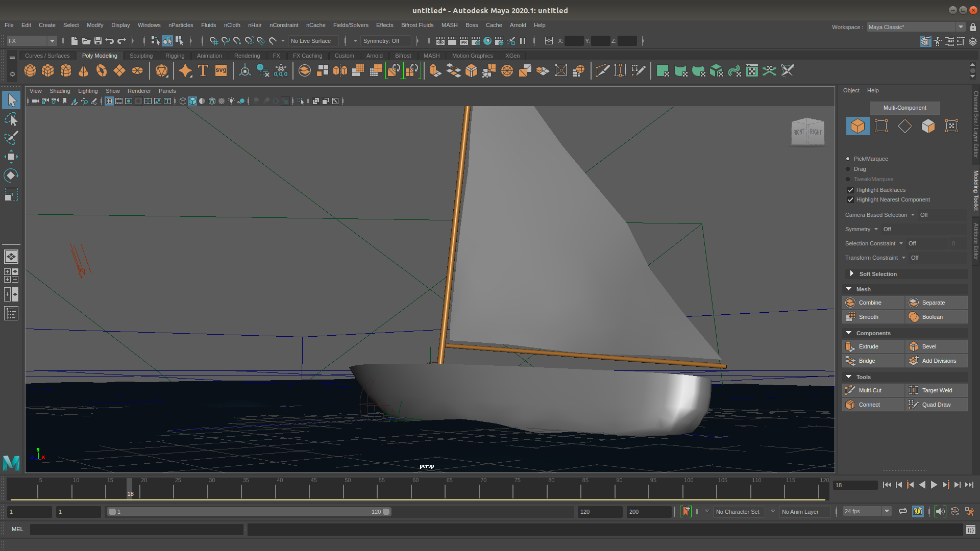
Task: Click the Multi-Component button
Action: 904,108
